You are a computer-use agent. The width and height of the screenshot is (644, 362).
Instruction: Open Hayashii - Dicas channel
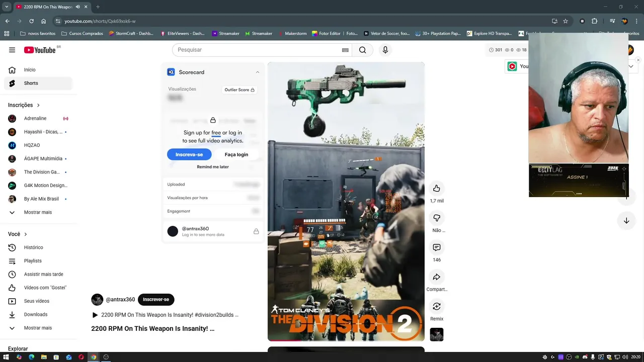tap(38, 132)
